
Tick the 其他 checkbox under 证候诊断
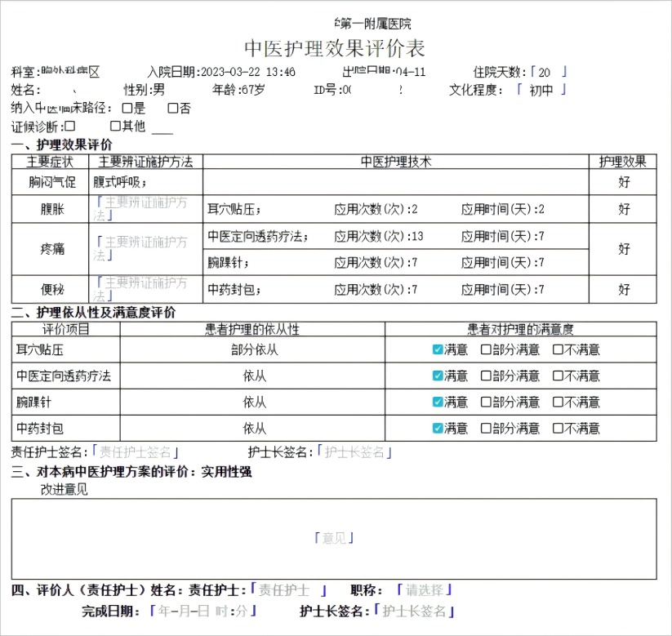pos(115,126)
